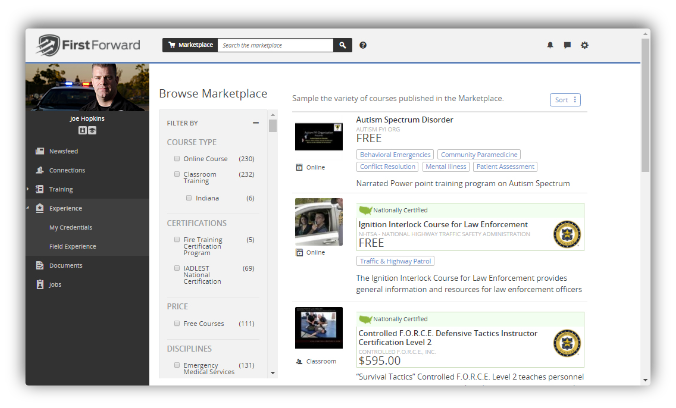Click the search magnifier button
The width and height of the screenshot is (676, 408).
(342, 45)
